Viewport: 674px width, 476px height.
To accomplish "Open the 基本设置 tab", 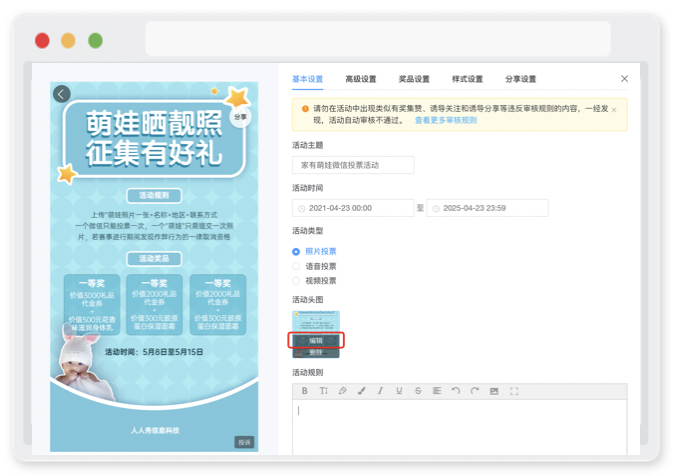I will coord(307,79).
